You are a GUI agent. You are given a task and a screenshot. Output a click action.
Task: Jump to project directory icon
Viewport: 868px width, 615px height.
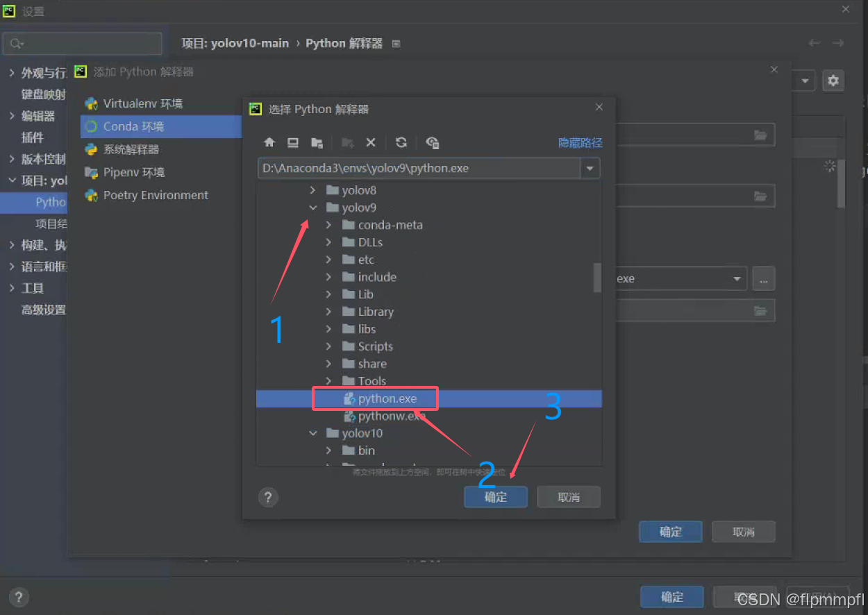click(x=317, y=142)
